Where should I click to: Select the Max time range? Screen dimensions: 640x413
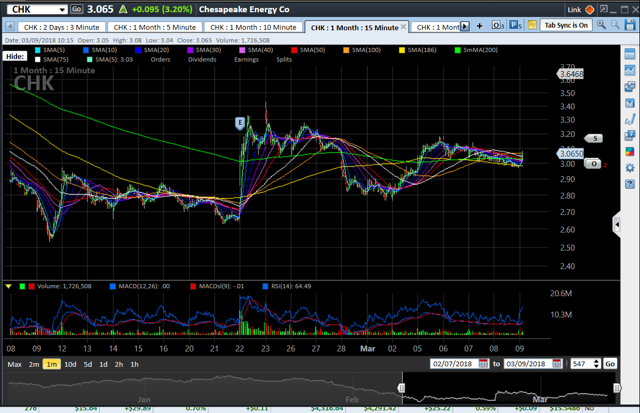click(14, 364)
